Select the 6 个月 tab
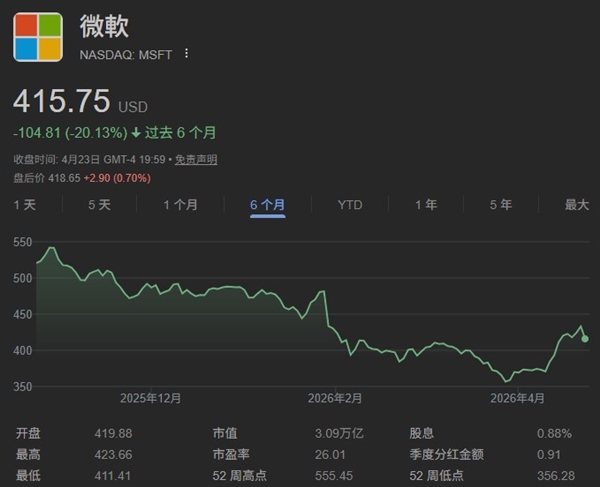The height and width of the screenshot is (487, 600). [267, 204]
